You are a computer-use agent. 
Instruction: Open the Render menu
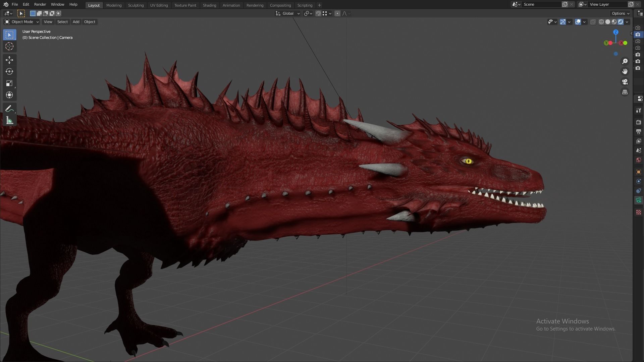click(x=40, y=4)
